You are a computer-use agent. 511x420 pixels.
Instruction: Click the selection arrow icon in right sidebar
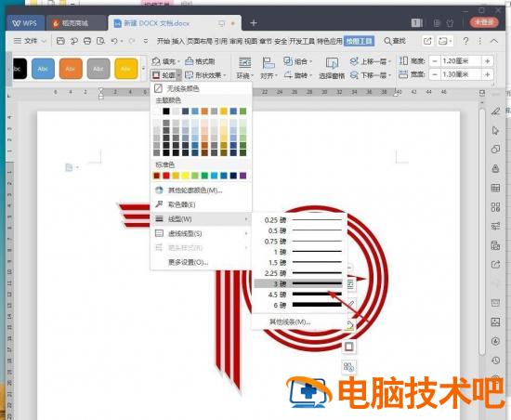point(495,130)
